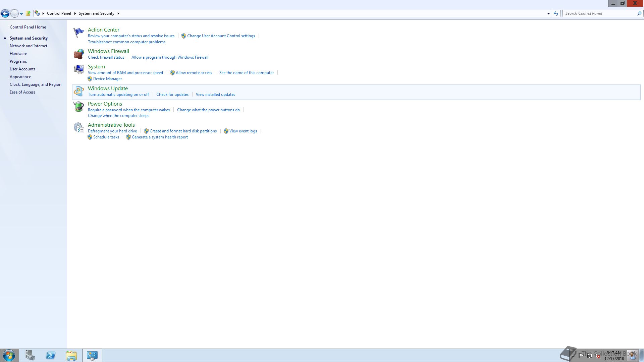
Task: Click the volume icon in system tray
Action: click(x=597, y=356)
